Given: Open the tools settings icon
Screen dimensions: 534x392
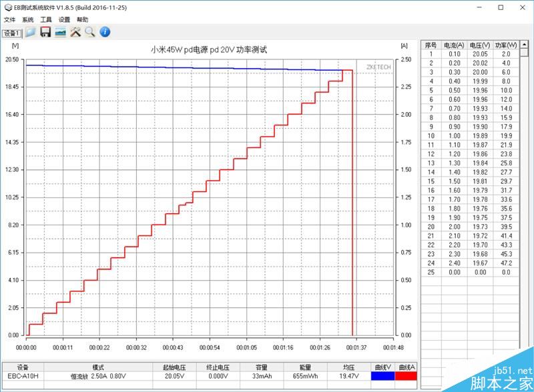Looking at the screenshot, I should coord(75,32).
